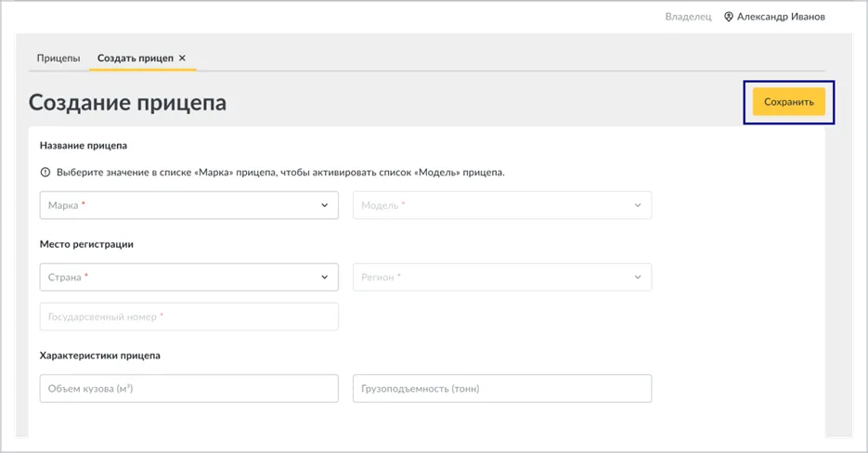Focus the Государственный номер input field

[188, 317]
